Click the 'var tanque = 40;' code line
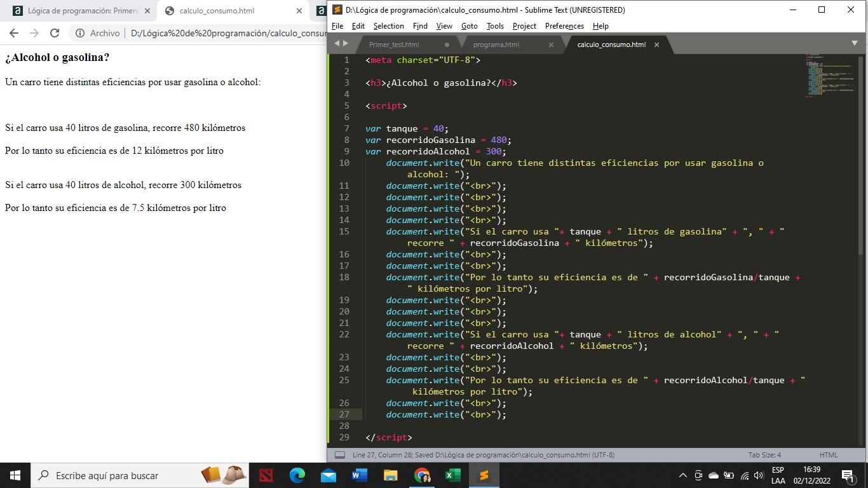Screen dimensions: 868x488 coord(407,128)
